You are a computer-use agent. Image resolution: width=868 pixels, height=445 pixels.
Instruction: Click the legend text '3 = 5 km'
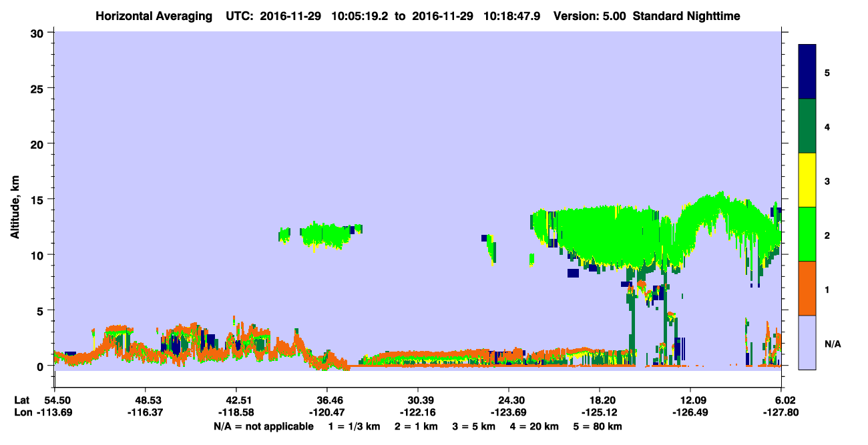pos(474,426)
